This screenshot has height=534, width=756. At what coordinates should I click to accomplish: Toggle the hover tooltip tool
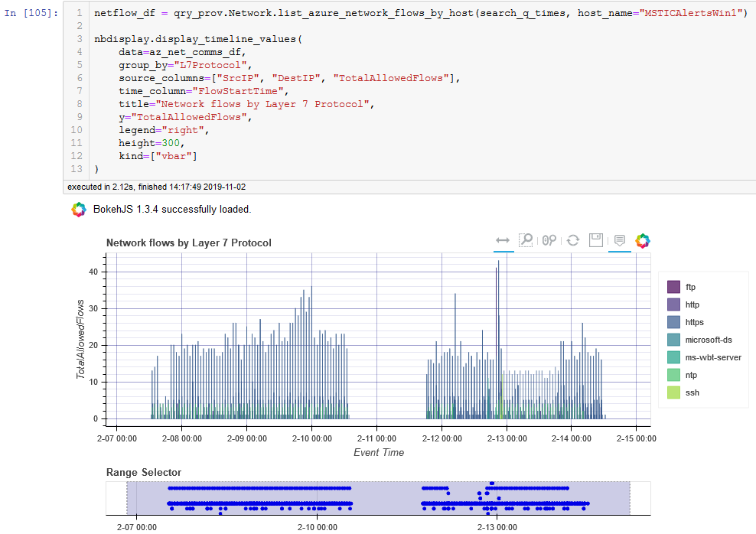620,240
